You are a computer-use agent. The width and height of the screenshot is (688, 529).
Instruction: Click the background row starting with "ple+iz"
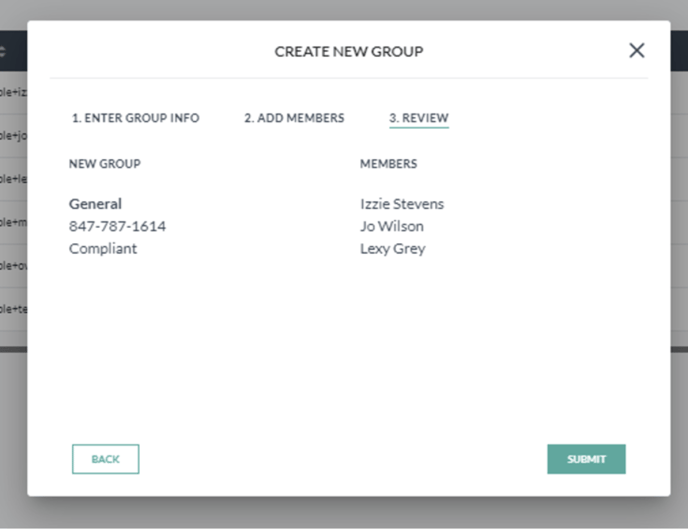tap(13, 92)
